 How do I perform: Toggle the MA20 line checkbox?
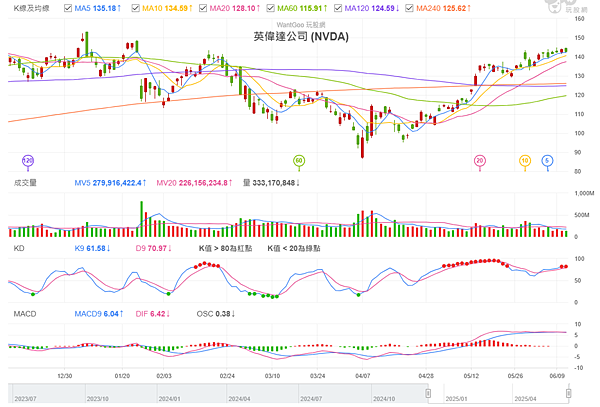coord(203,8)
